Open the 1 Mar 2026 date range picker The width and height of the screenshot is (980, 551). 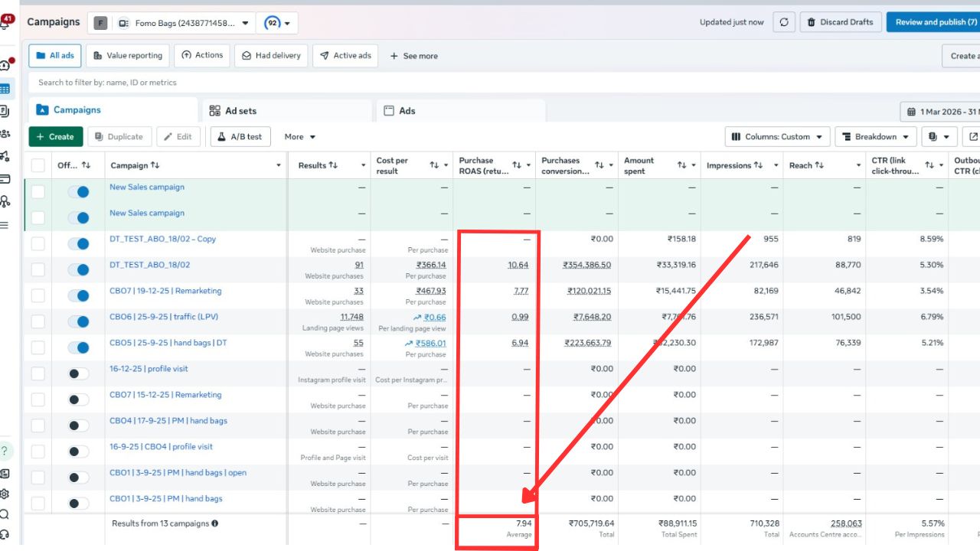(940, 112)
